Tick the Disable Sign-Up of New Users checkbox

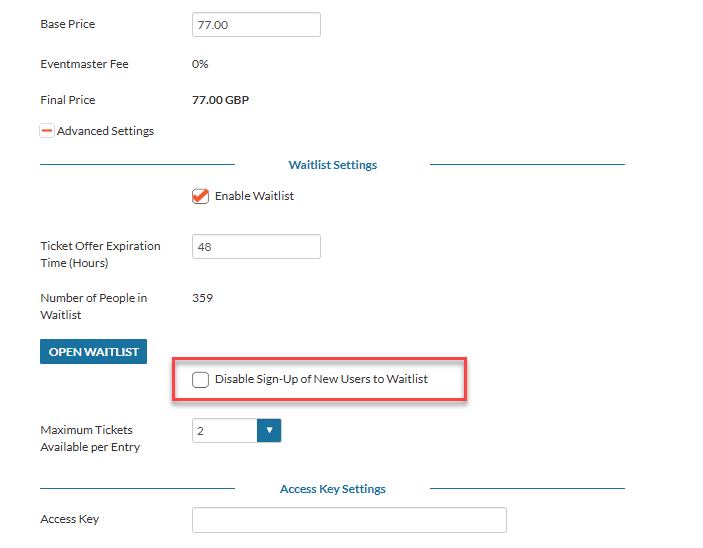pos(200,379)
